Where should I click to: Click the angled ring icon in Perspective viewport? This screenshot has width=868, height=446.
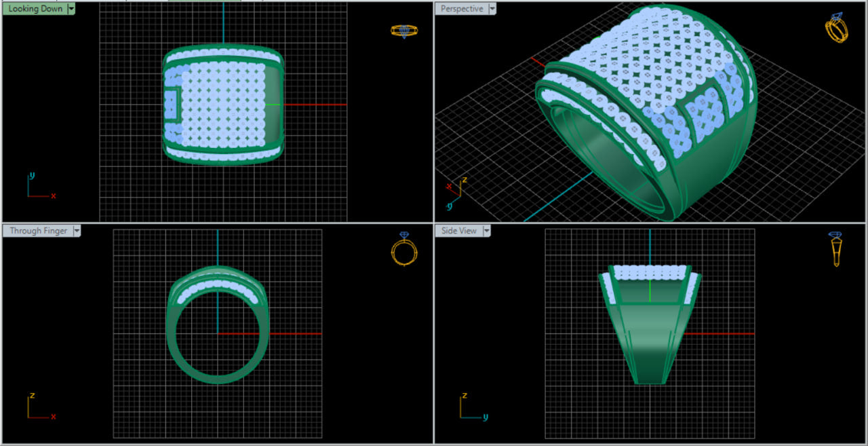(x=836, y=28)
